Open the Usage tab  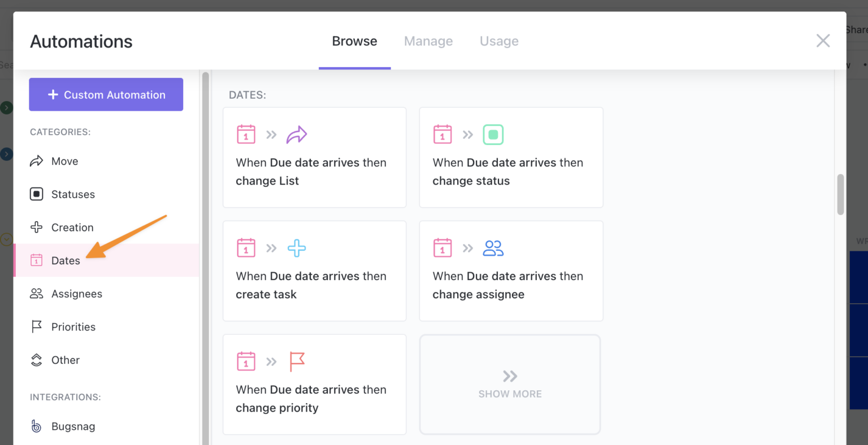(499, 41)
